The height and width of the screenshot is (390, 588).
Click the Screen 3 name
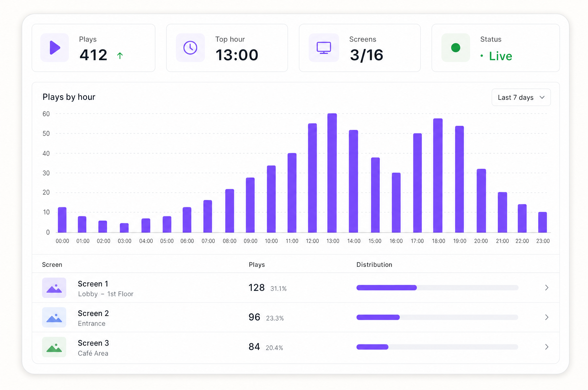coord(93,343)
